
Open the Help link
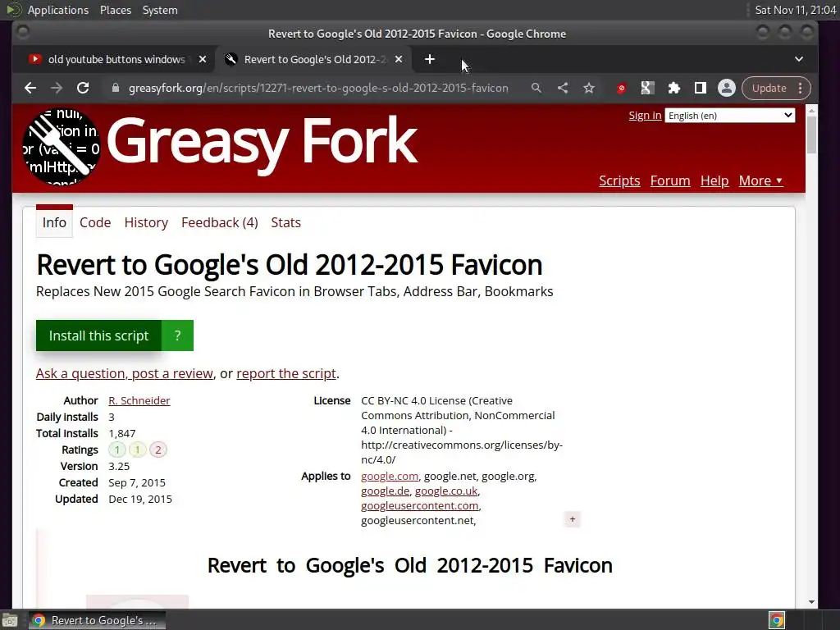714,180
